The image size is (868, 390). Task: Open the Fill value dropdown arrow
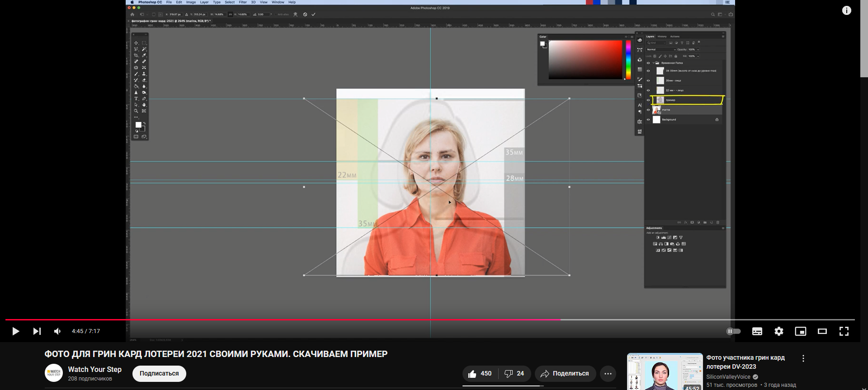tap(698, 56)
